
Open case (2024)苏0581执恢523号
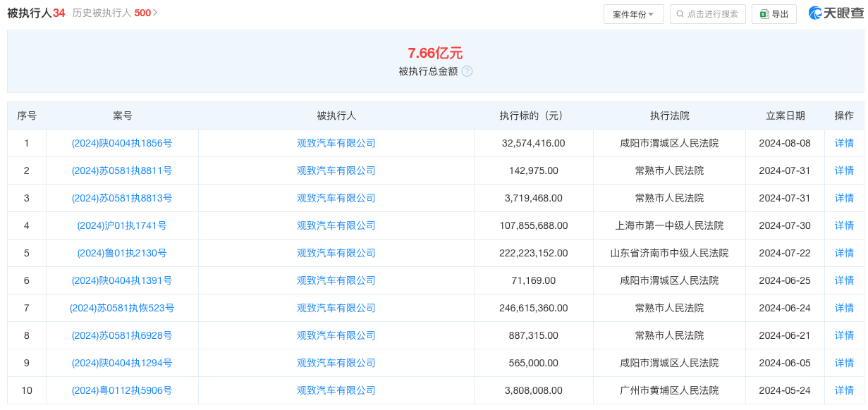[x=122, y=308]
